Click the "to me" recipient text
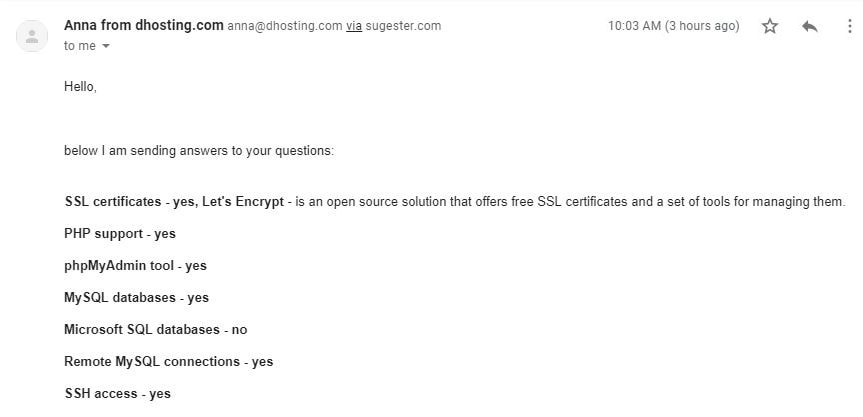Image resolution: width=863 pixels, height=417 pixels. coord(80,46)
